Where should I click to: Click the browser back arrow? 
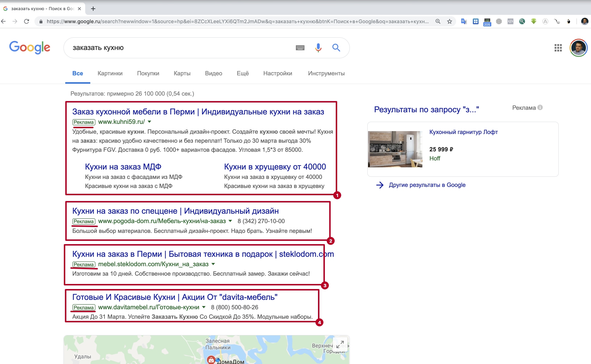pyautogui.click(x=4, y=21)
